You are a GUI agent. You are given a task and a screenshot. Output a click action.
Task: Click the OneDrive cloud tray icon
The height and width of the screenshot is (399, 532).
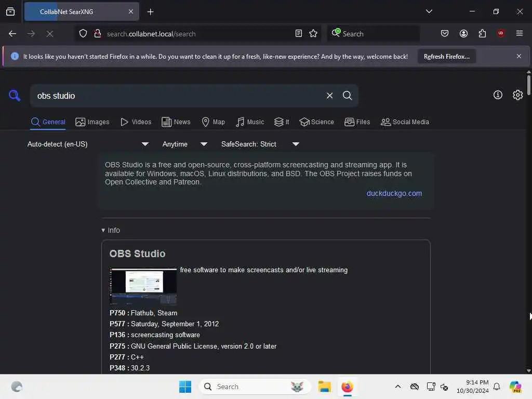[414, 387]
